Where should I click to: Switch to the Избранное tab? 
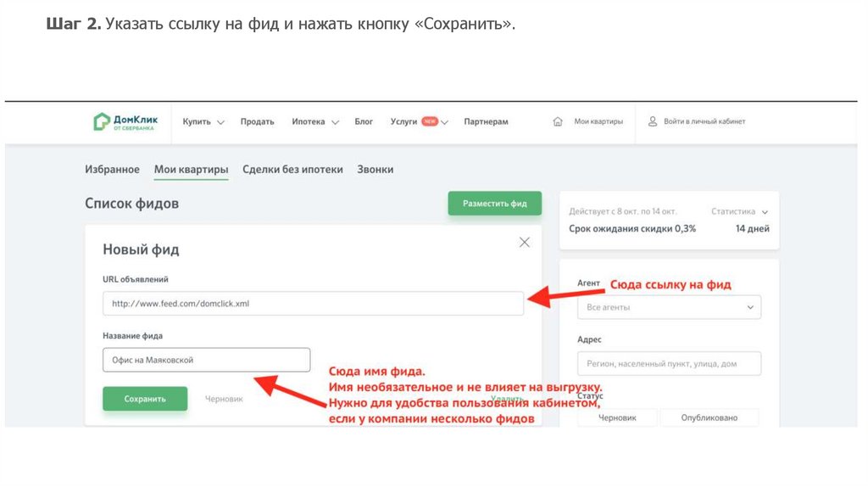[112, 170]
